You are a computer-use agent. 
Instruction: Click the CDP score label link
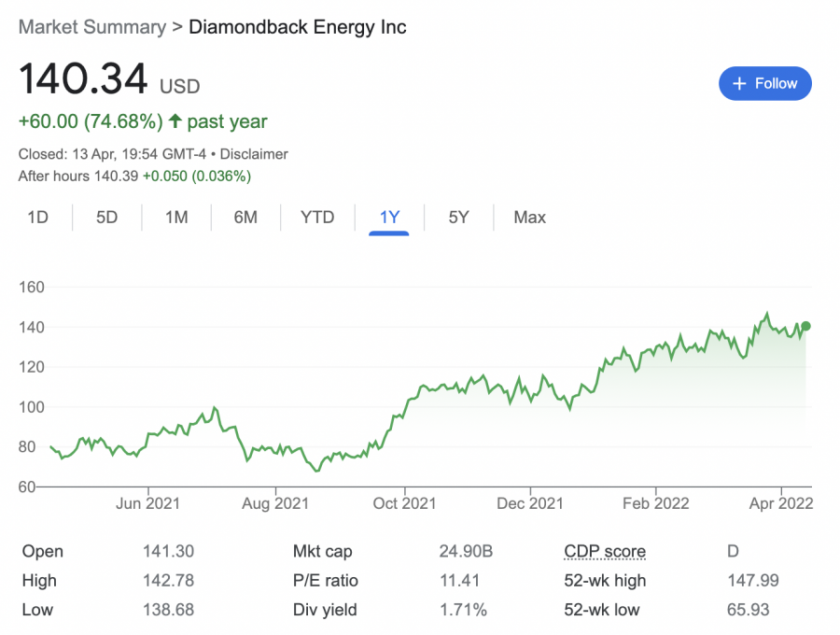click(x=605, y=551)
